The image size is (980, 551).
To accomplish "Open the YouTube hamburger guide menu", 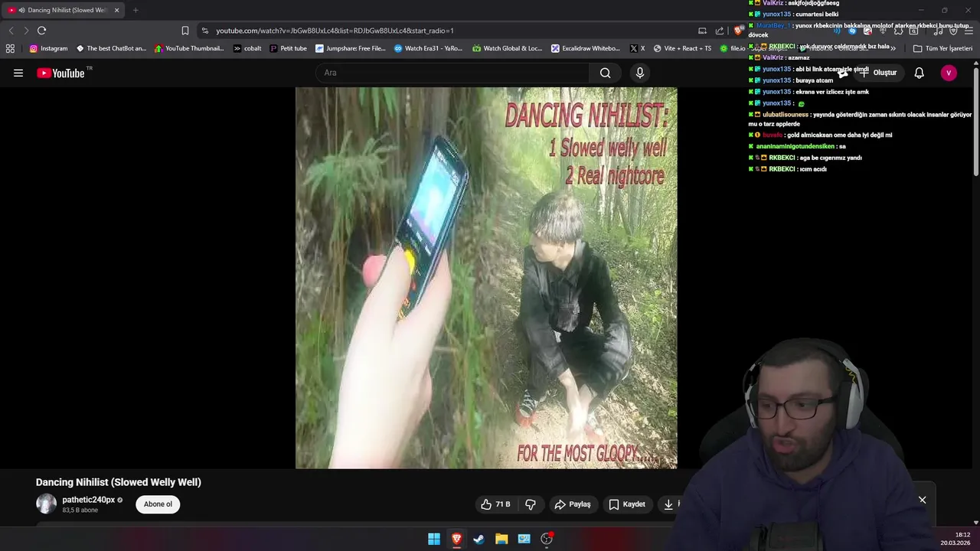I will tap(18, 73).
